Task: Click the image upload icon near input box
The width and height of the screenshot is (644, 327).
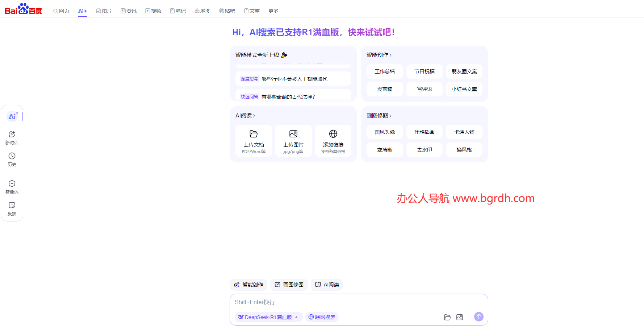Action: tap(460, 317)
